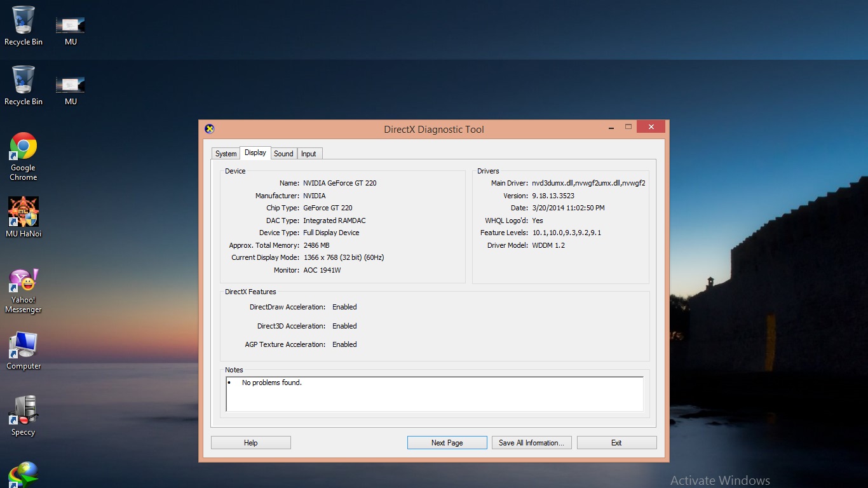Screen dimensions: 868x488
Task: Select the Speccy desktop shortcut
Action: coord(24,416)
